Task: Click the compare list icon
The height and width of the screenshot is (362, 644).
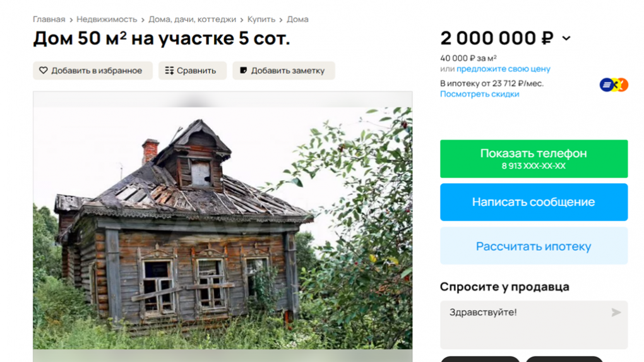Action: 169,71
